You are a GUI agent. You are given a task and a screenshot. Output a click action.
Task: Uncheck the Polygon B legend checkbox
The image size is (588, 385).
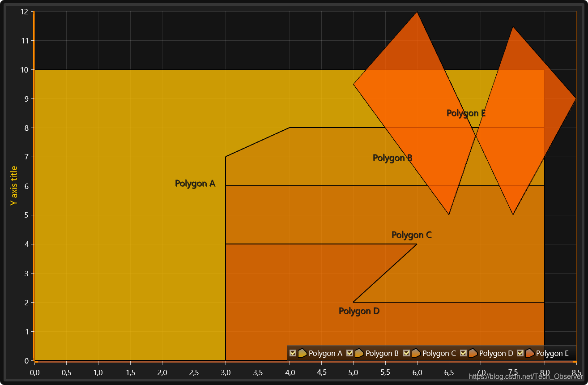point(350,353)
